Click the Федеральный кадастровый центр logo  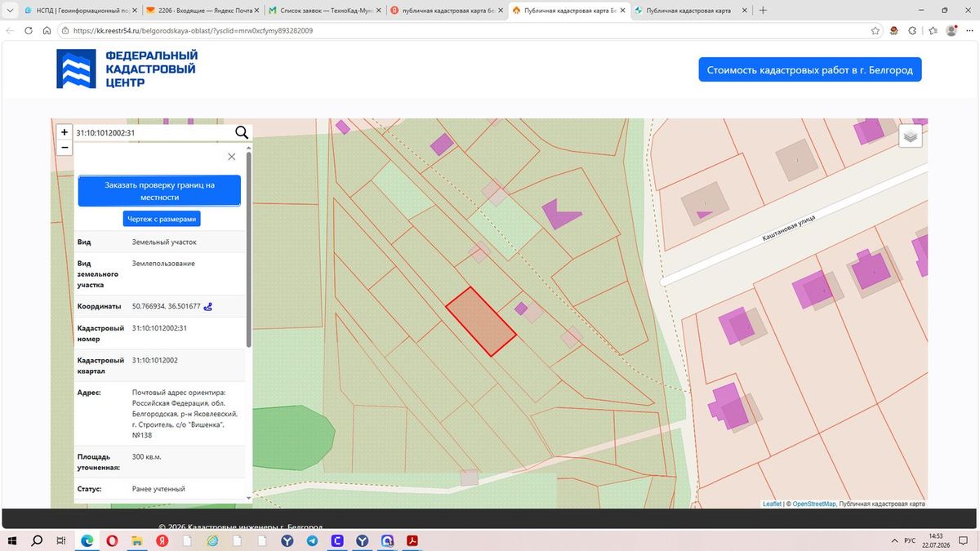tap(127, 69)
